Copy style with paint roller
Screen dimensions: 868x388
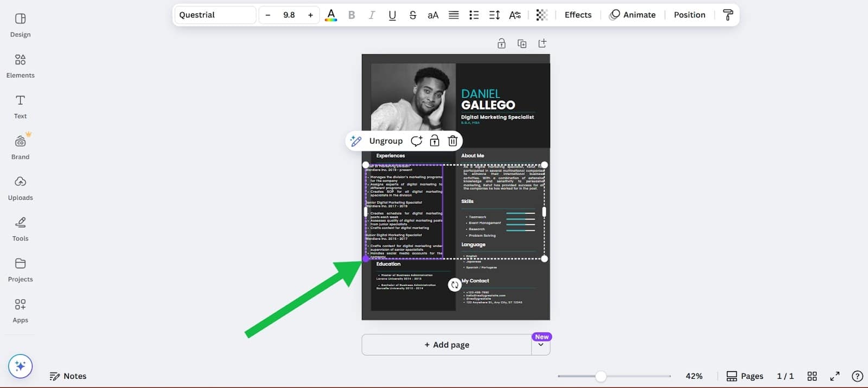coord(728,15)
